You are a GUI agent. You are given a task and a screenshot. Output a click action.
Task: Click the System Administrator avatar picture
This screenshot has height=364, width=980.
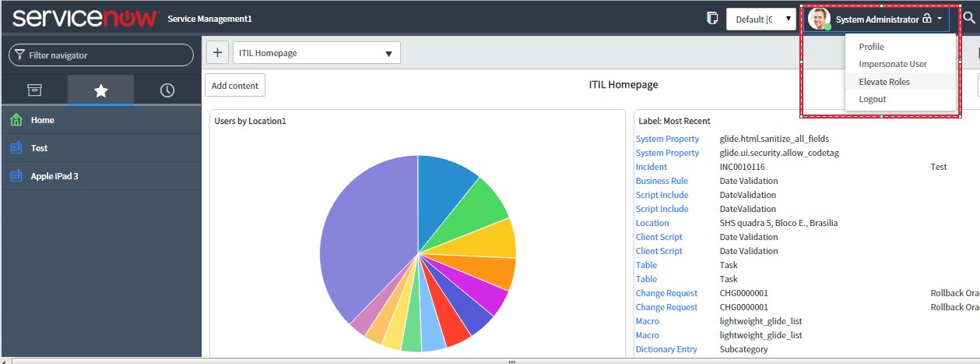pos(819,19)
